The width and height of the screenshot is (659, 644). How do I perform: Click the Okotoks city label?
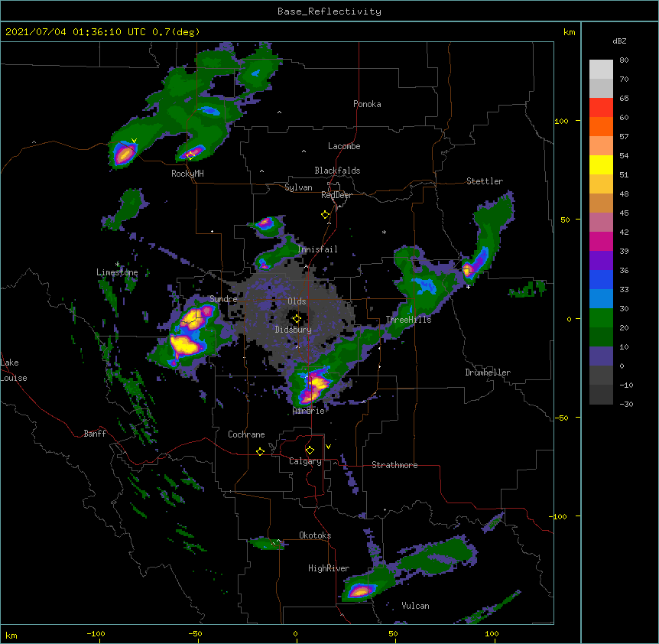pos(315,535)
